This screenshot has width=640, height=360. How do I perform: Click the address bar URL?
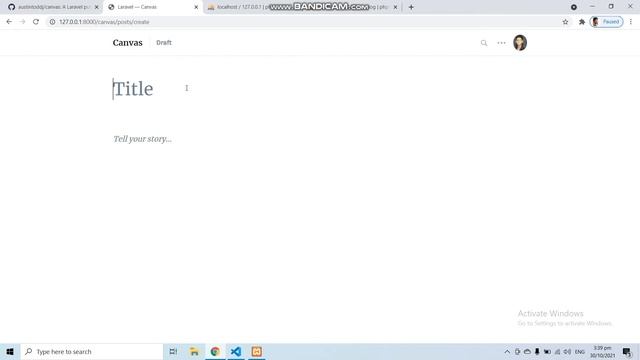104,22
